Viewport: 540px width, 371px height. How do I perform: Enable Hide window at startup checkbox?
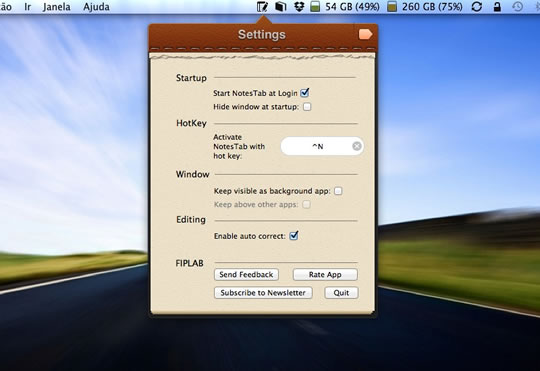tap(307, 107)
